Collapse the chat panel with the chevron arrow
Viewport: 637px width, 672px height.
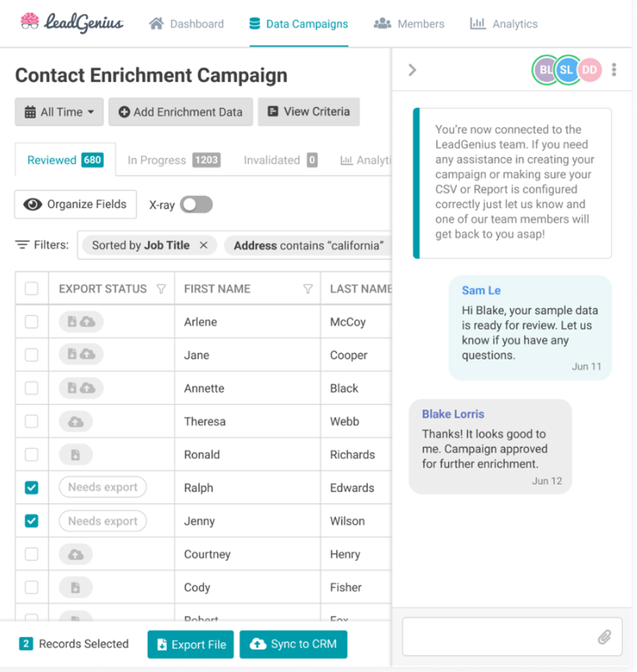[411, 70]
